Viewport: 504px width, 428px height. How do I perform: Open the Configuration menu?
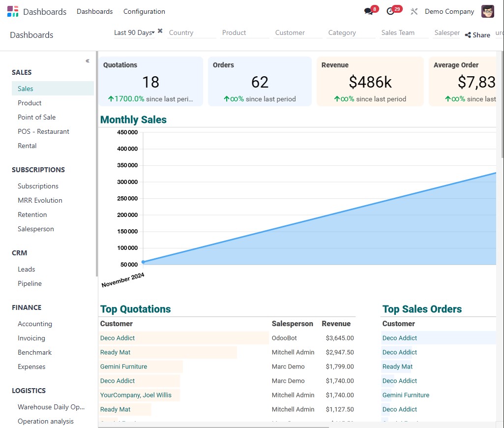(x=145, y=12)
